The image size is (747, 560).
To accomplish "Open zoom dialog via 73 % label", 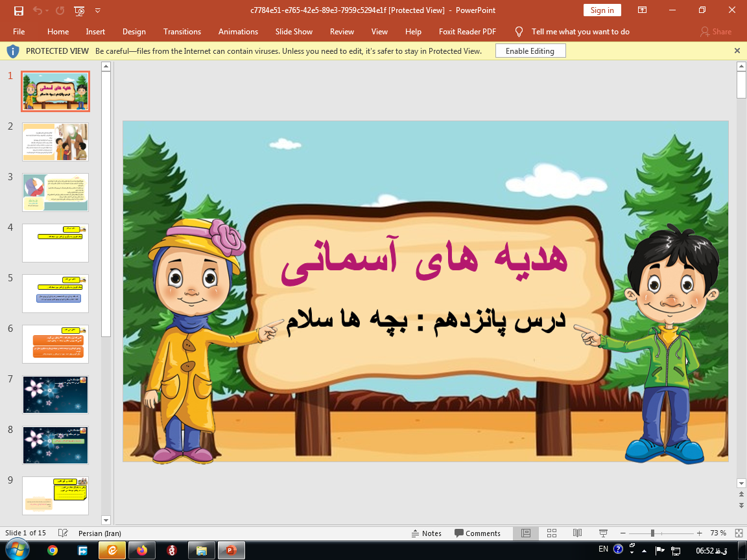I will tap(718, 533).
